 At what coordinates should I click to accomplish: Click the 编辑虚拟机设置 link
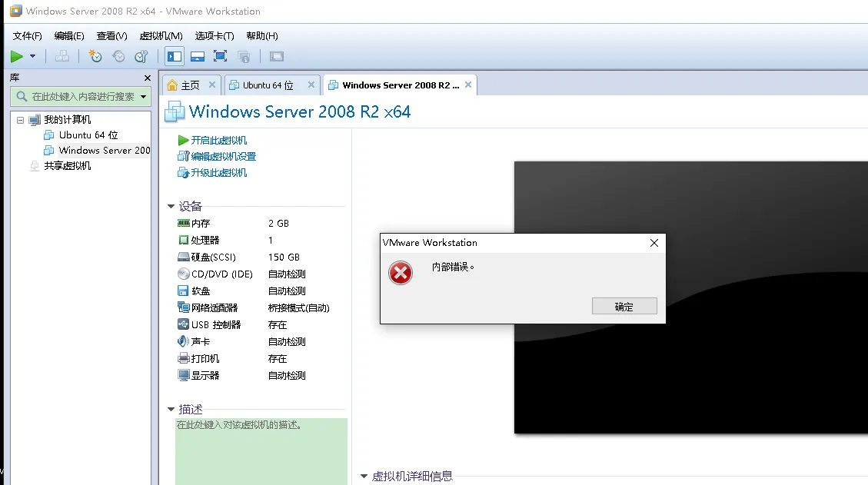pos(223,157)
